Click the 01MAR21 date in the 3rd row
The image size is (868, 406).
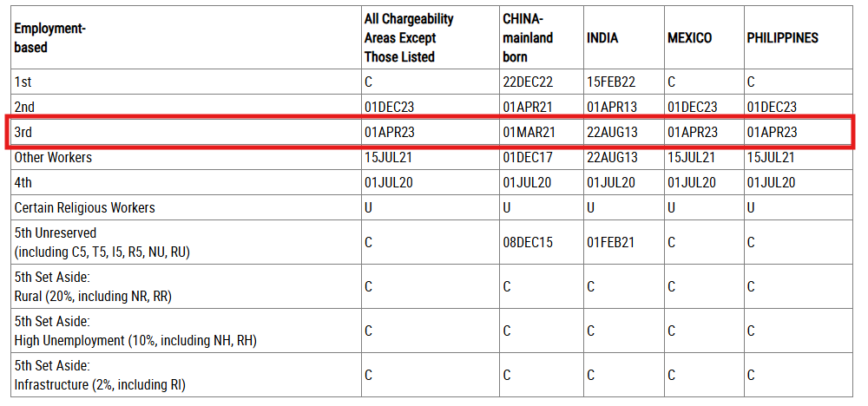pos(529,133)
